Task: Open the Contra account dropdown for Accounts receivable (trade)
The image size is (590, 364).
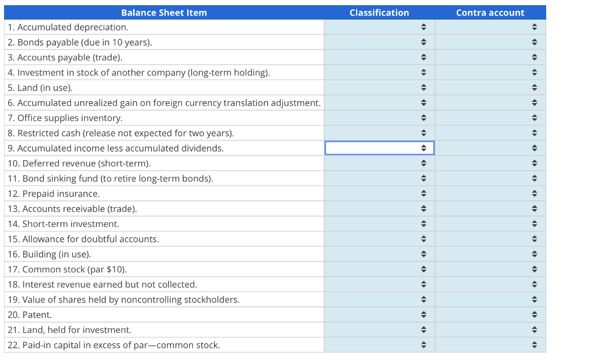Action: pyautogui.click(x=490, y=208)
